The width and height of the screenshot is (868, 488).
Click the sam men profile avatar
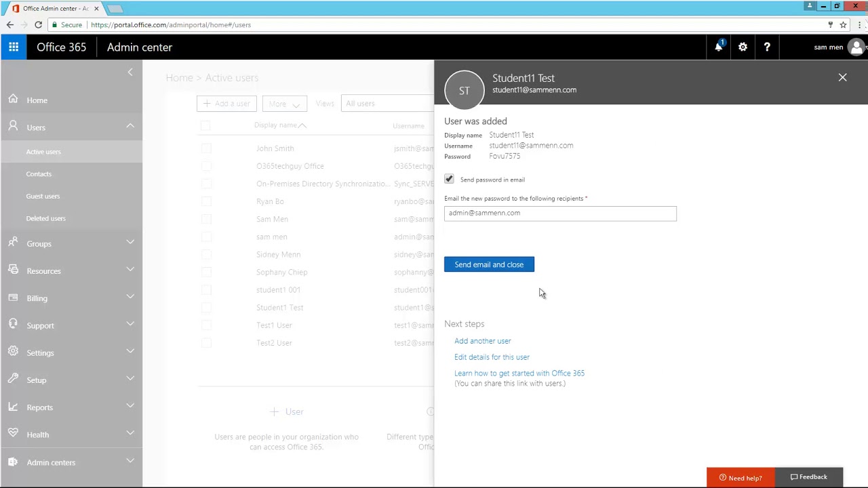(856, 47)
